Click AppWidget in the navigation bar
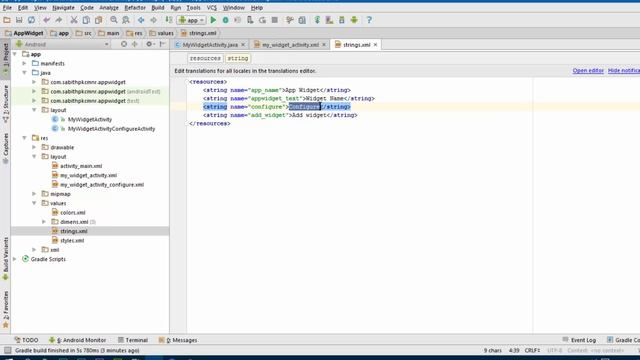Viewport: 640px width, 360px height. pos(24,33)
